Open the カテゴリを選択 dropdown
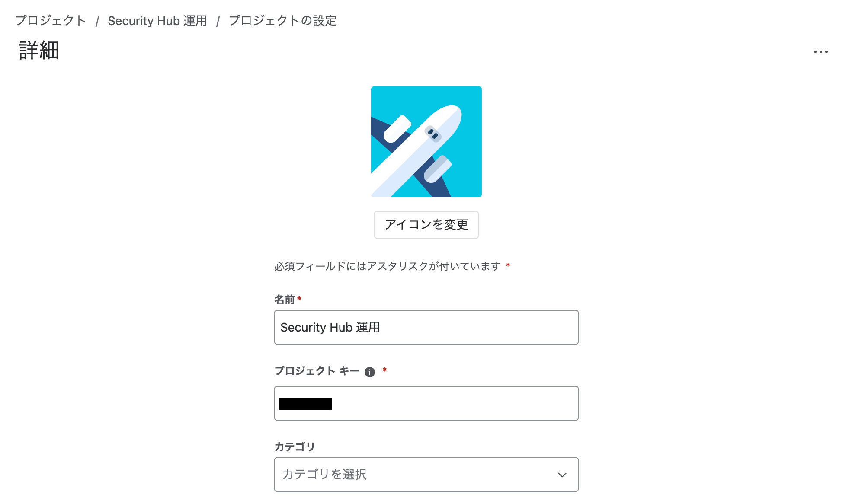Screen dimensions: 865x504 click(x=426, y=475)
